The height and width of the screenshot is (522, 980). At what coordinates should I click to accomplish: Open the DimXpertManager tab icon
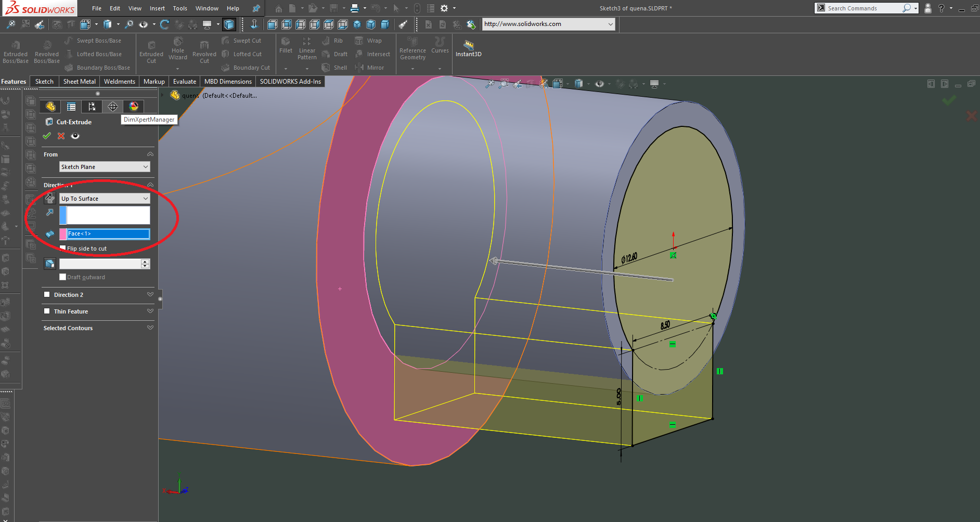point(113,107)
